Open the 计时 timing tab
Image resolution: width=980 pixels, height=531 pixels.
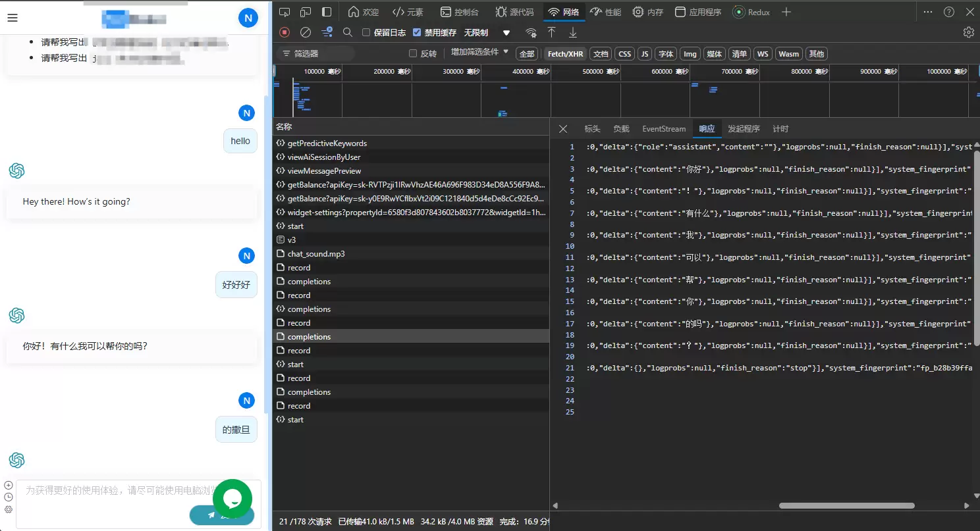[780, 129]
